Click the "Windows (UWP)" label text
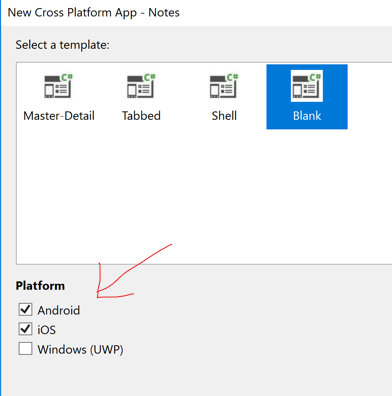Viewport: 392px width, 396px height. [80, 349]
